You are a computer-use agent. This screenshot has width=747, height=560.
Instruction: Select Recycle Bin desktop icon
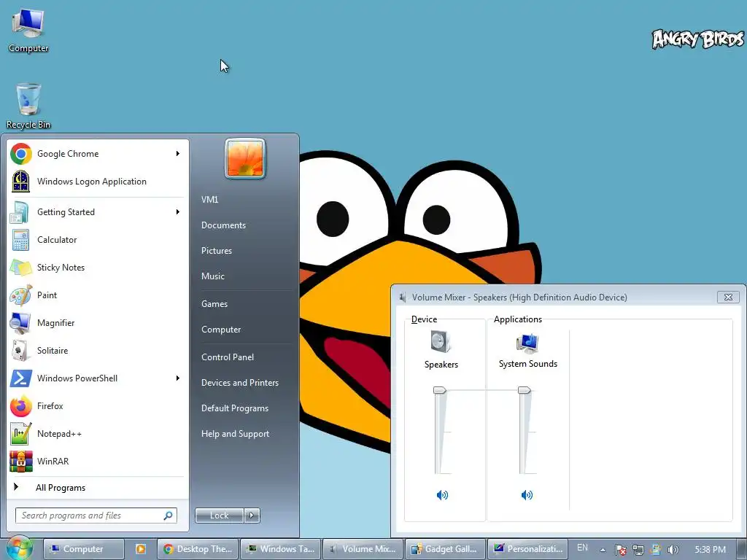click(28, 106)
